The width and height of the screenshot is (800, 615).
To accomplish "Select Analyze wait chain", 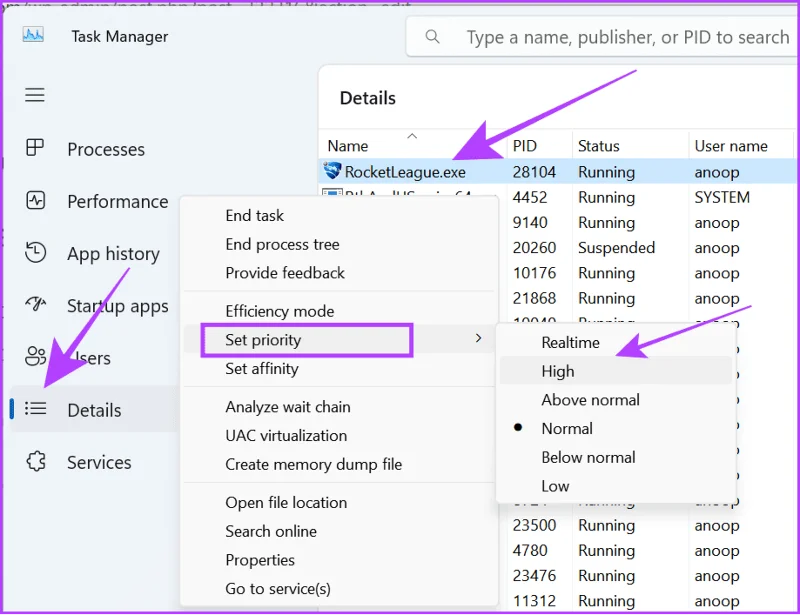I will coord(288,407).
